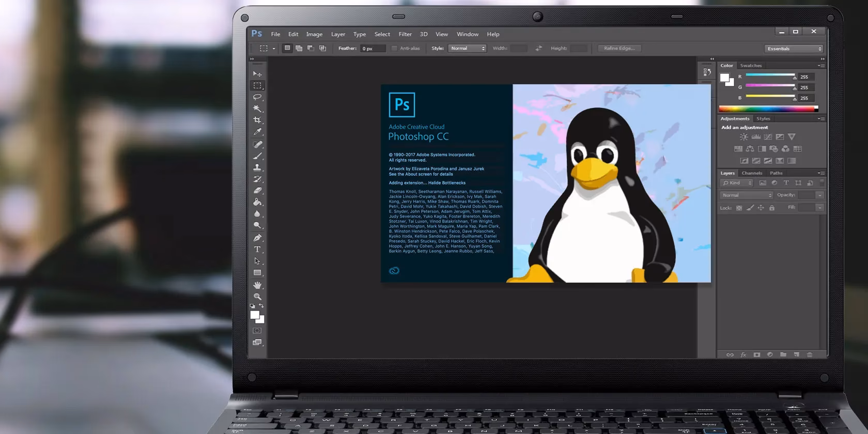Viewport: 868px width, 434px height.
Task: Select the Hand tool
Action: (257, 285)
